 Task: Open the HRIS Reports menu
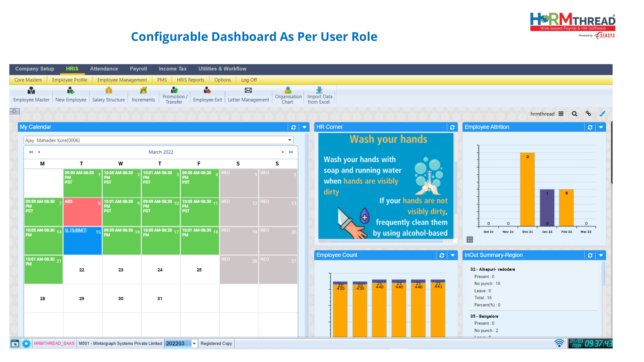click(x=190, y=80)
